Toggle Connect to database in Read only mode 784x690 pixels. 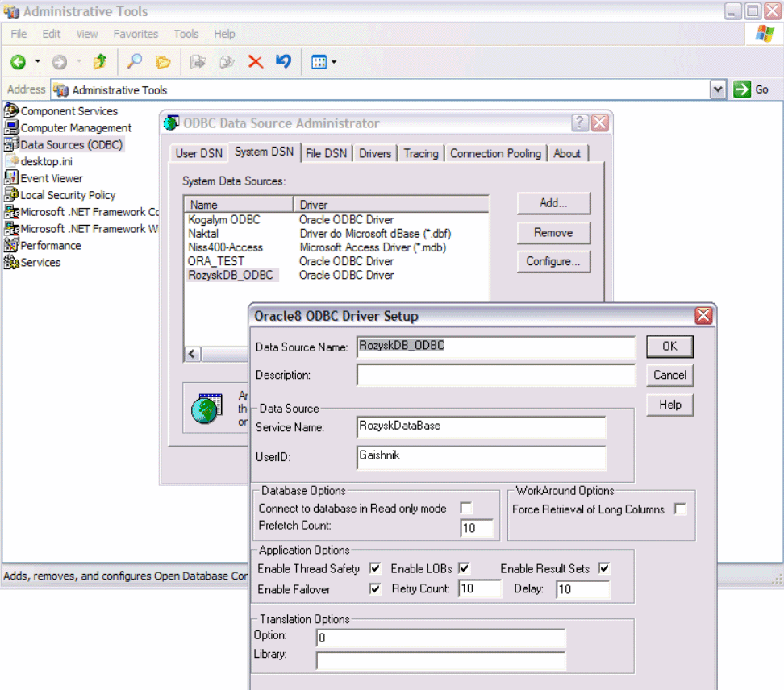pos(466,508)
